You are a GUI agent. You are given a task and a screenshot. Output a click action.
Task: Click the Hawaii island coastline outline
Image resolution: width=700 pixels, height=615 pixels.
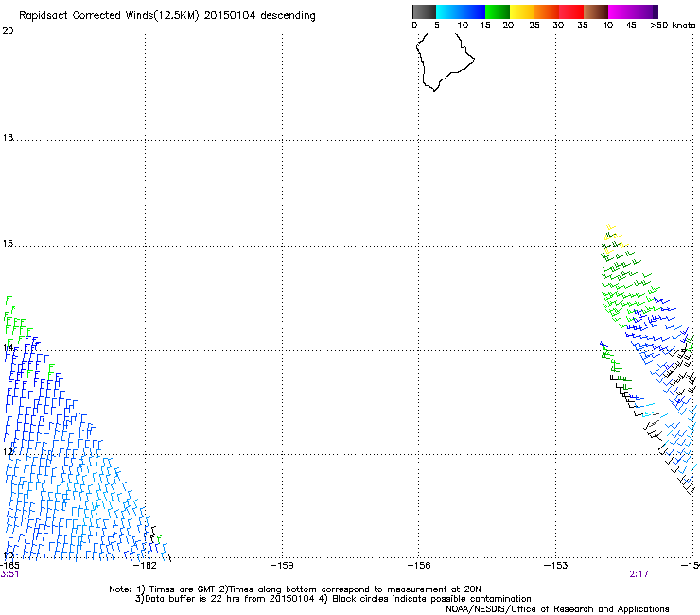click(446, 61)
